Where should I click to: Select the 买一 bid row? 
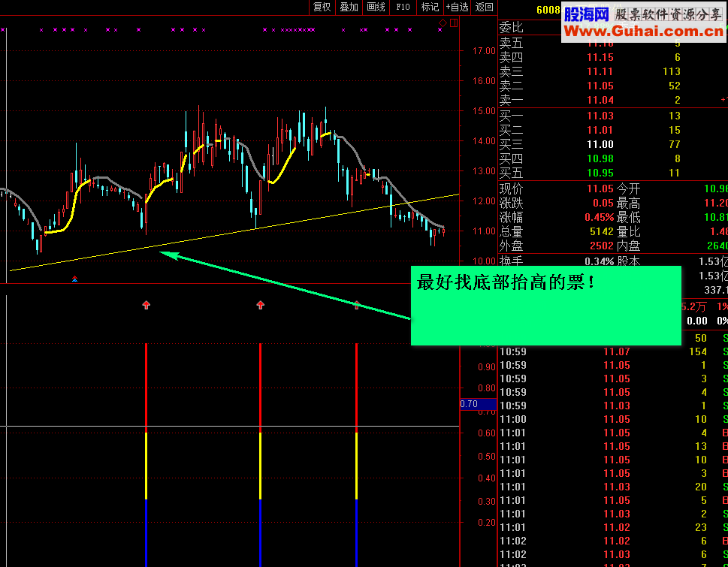[x=613, y=116]
